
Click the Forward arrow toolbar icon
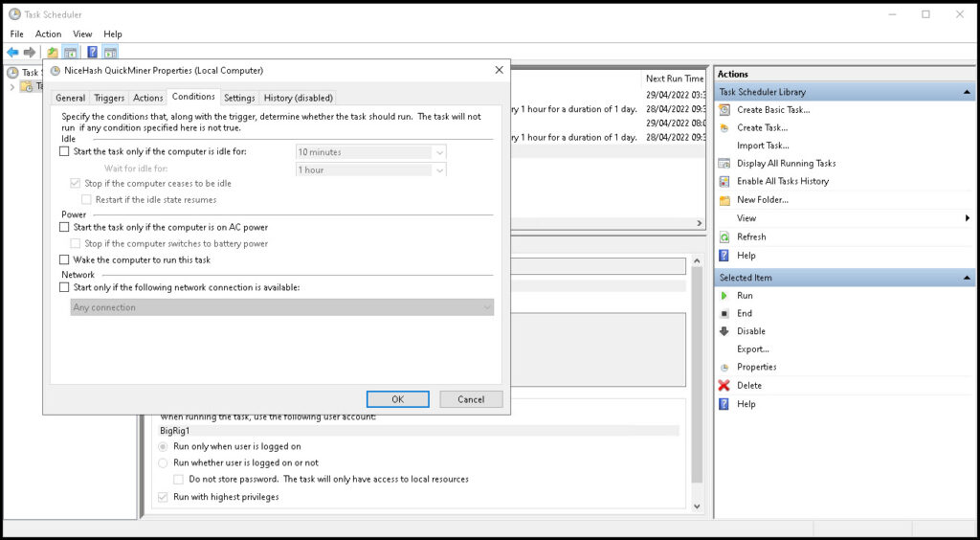tap(30, 53)
